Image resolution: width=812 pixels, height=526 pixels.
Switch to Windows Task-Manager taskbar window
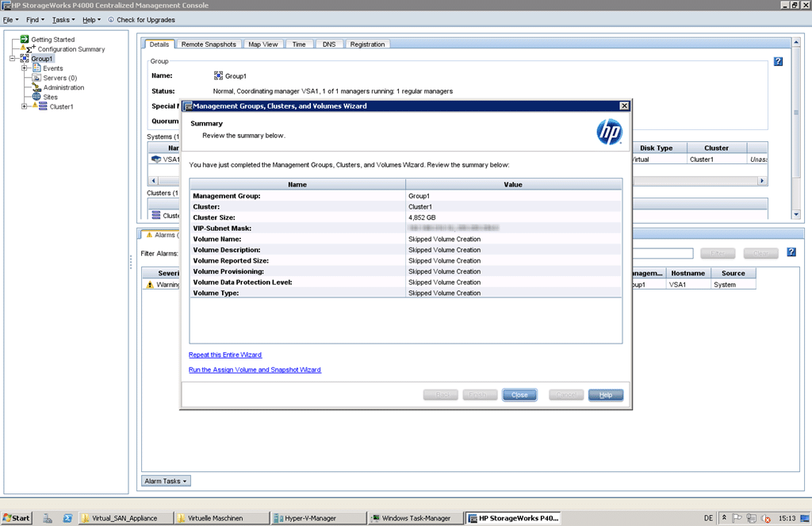tap(415, 518)
